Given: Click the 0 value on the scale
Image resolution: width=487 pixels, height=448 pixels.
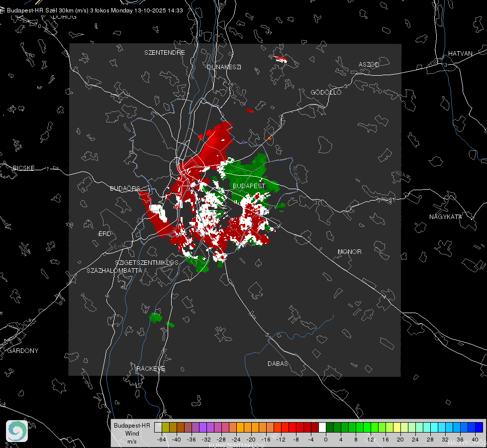Looking at the screenshot, I should tap(325, 440).
